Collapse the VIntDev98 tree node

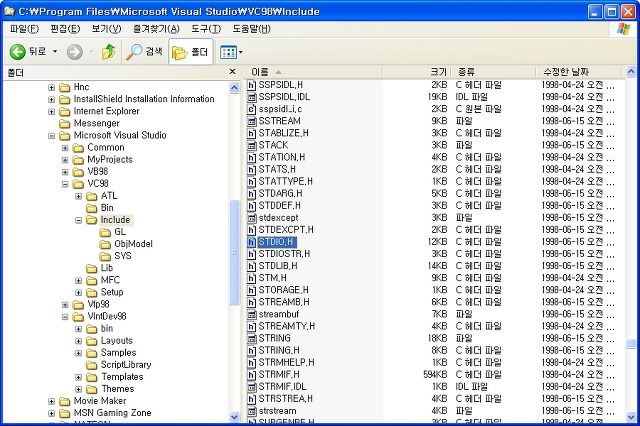click(x=65, y=317)
